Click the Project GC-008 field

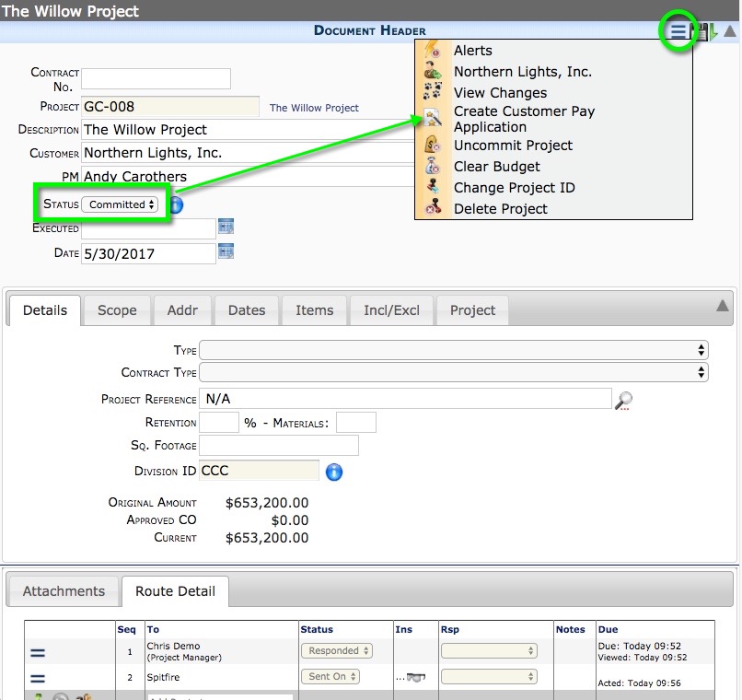point(170,107)
